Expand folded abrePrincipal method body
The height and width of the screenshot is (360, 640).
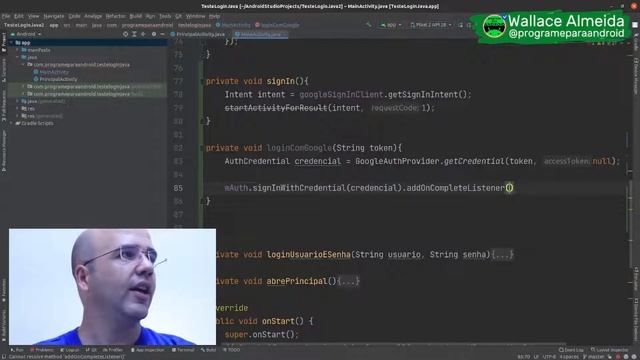[x=348, y=281]
